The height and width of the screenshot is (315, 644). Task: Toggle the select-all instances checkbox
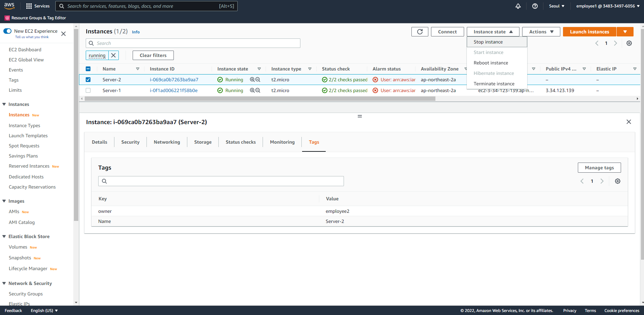pyautogui.click(x=88, y=69)
